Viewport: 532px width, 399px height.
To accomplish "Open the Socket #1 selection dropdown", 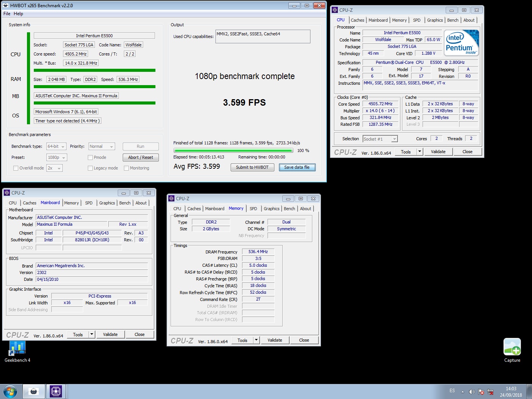I will 380,139.
